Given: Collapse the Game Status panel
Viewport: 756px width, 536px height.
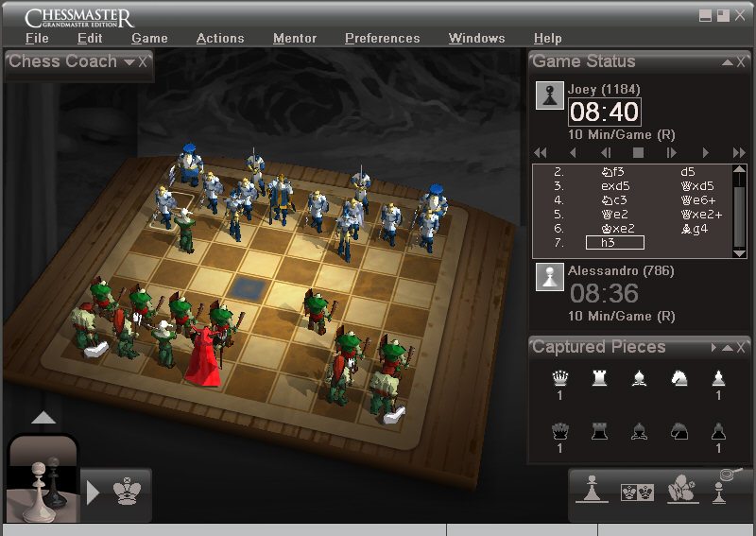Looking at the screenshot, I should pos(728,62).
